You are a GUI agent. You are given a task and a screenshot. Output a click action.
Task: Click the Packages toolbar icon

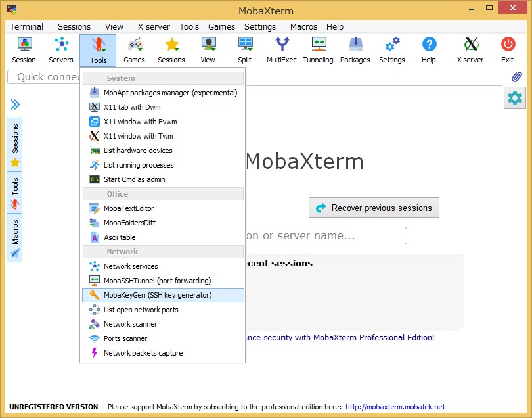(x=355, y=50)
